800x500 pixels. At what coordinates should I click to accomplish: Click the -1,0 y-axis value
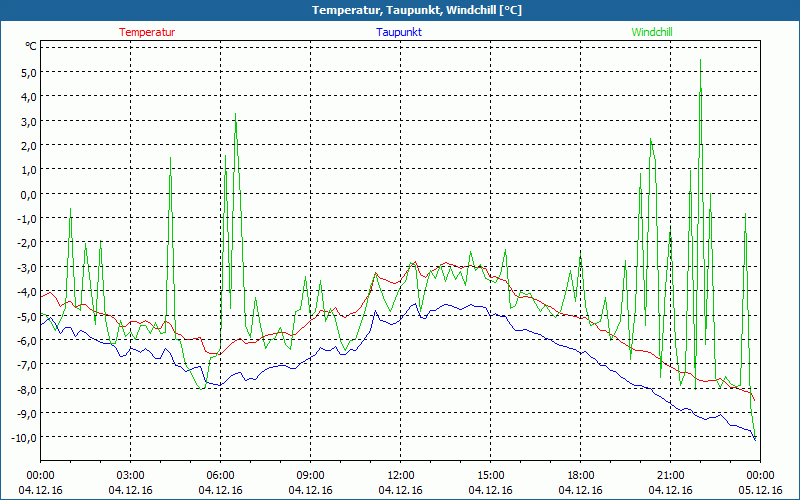pyautogui.click(x=27, y=218)
